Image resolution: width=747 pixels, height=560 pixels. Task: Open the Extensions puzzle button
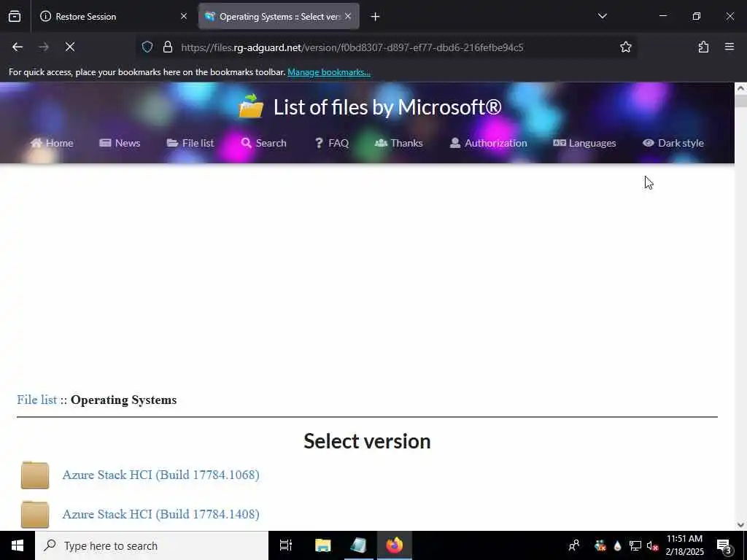703,47
